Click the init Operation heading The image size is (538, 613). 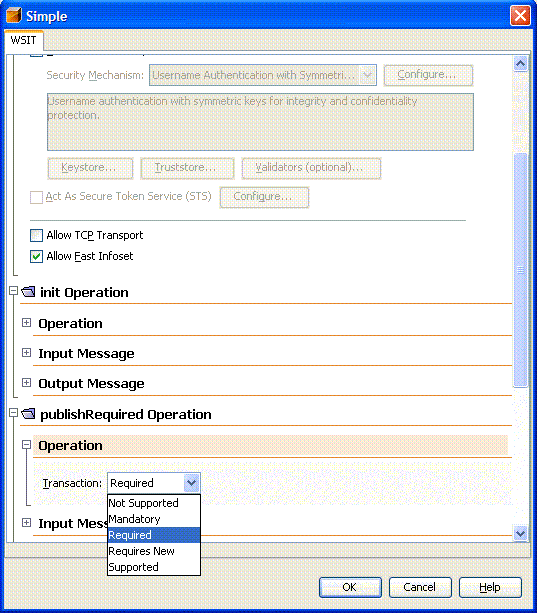click(x=84, y=292)
